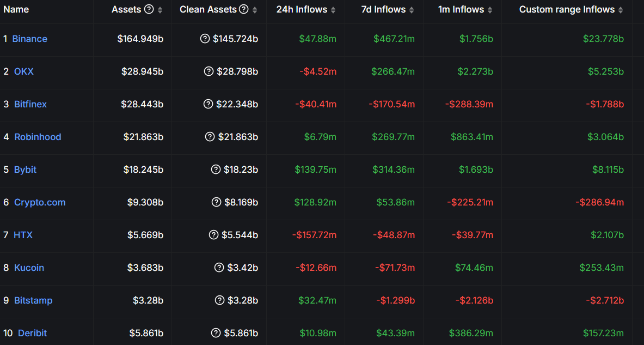Image resolution: width=644 pixels, height=345 pixels.
Task: Select OKX 1m inflow $2.273b
Action: click(x=476, y=71)
